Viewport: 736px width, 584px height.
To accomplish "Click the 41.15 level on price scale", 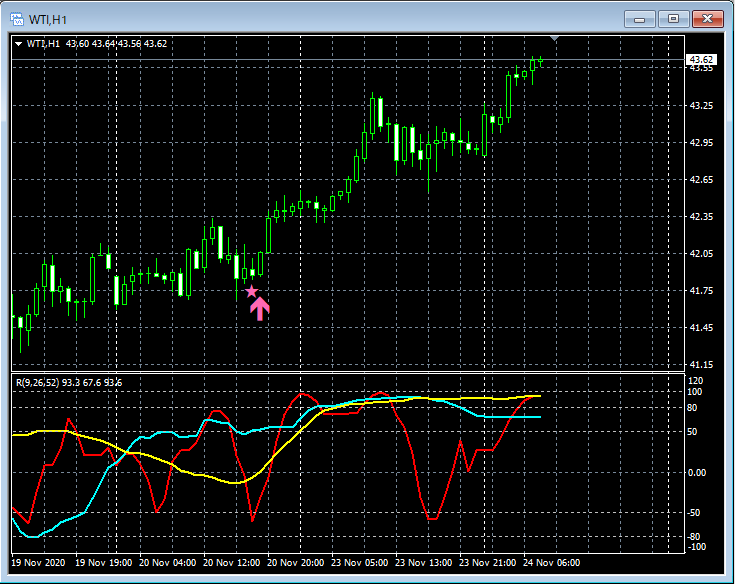I will tap(700, 365).
